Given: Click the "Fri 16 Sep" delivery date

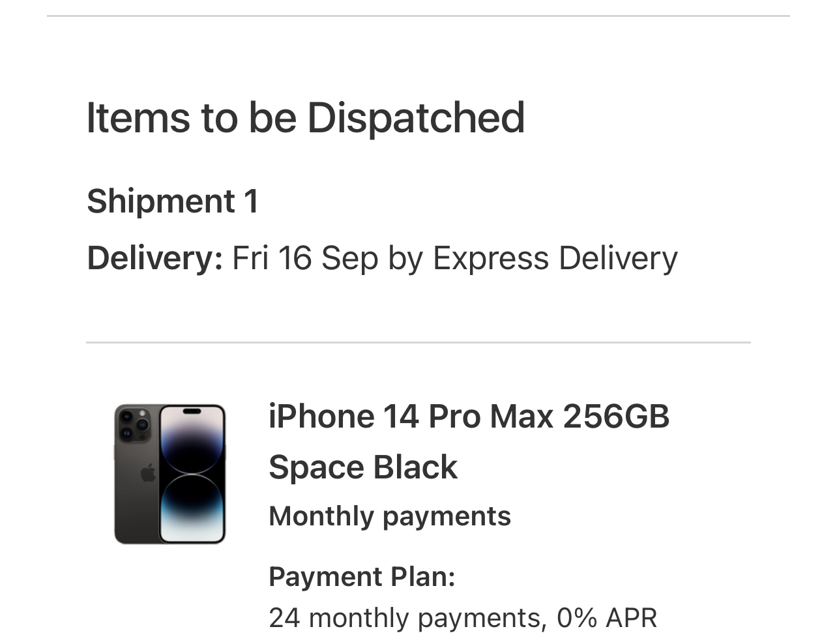Looking at the screenshot, I should 305,258.
